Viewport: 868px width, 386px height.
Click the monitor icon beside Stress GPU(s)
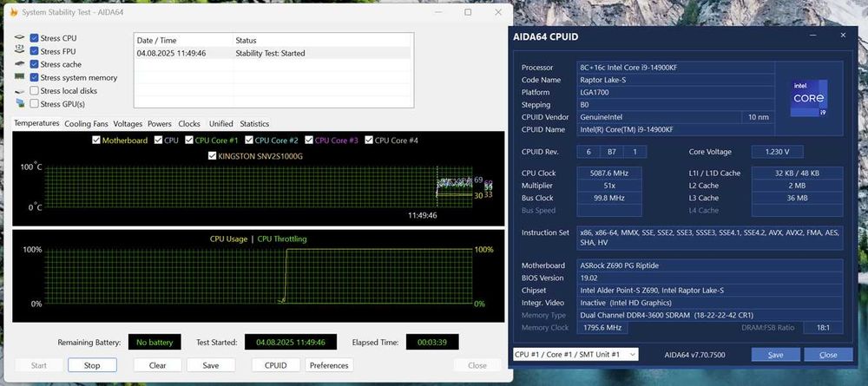point(20,103)
